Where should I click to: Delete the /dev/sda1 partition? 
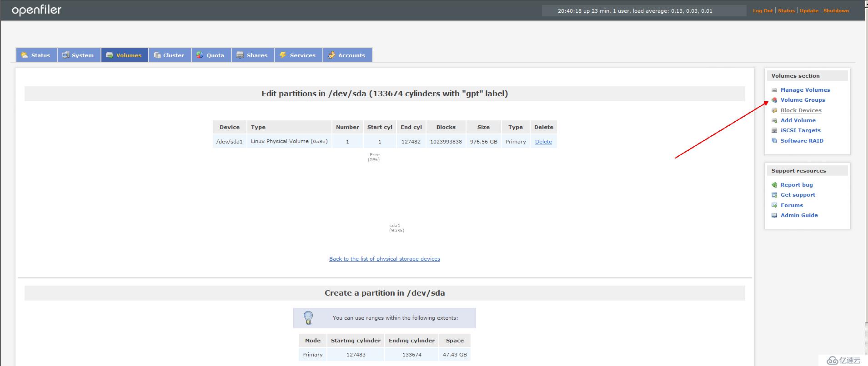543,142
